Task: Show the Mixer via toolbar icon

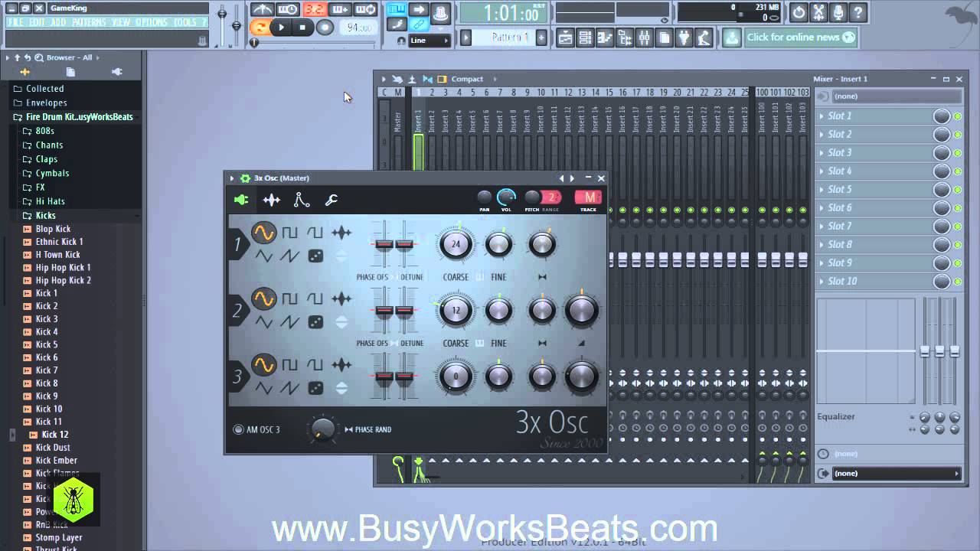Action: pyautogui.click(x=645, y=37)
